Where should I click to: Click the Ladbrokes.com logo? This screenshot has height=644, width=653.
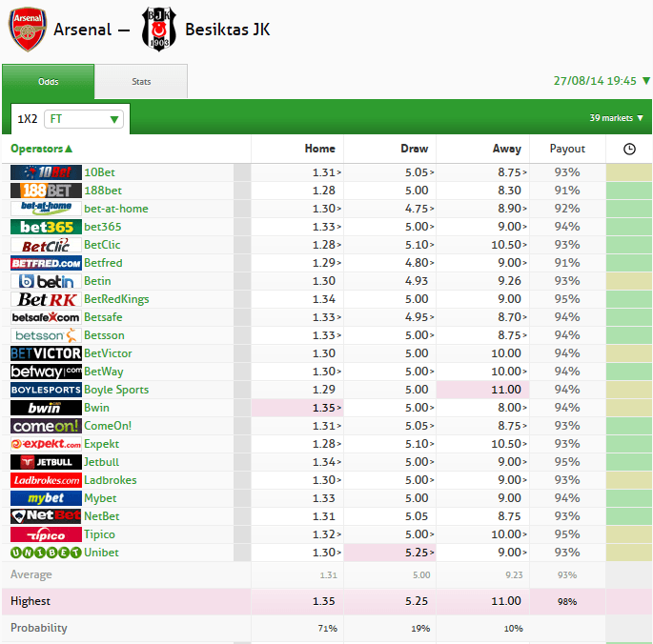(x=46, y=480)
